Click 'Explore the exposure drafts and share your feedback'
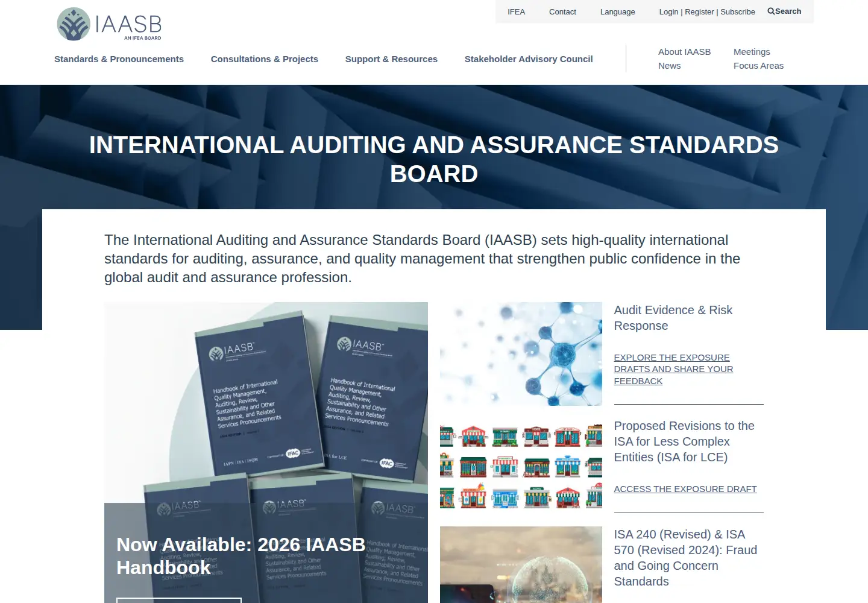 673,369
